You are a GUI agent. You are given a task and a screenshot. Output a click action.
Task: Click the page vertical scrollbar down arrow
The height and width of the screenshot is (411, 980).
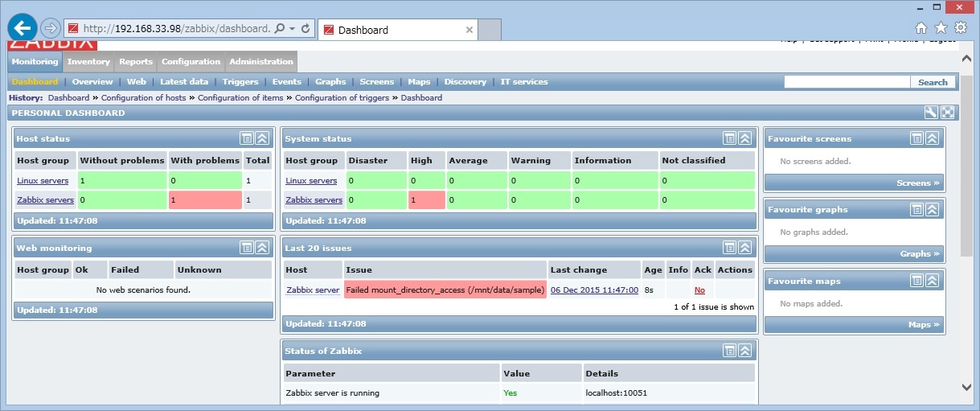(967, 388)
